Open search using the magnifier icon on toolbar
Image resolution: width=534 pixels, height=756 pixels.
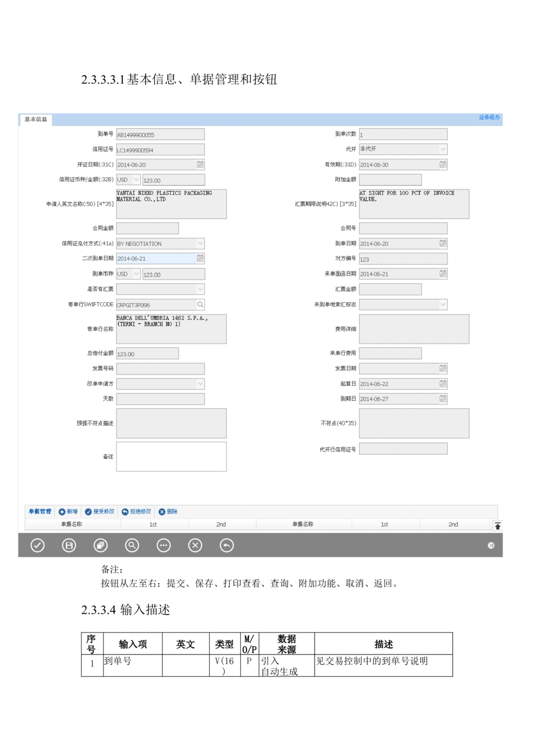pyautogui.click(x=131, y=545)
